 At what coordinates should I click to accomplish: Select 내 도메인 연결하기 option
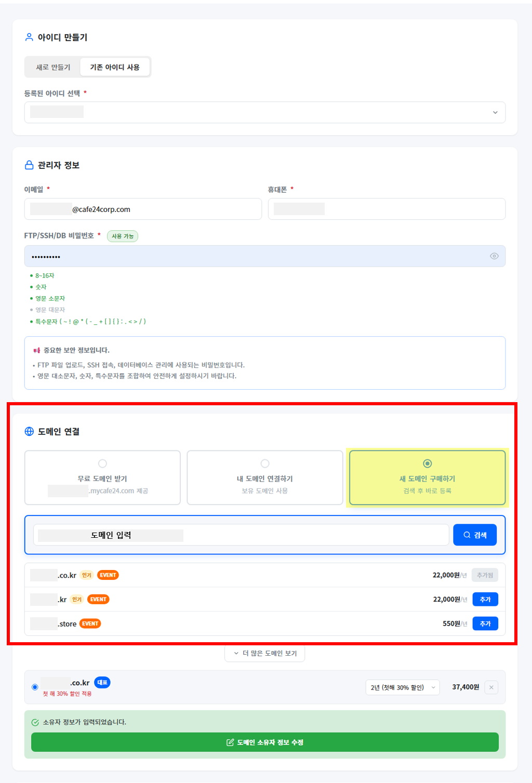pos(265,477)
